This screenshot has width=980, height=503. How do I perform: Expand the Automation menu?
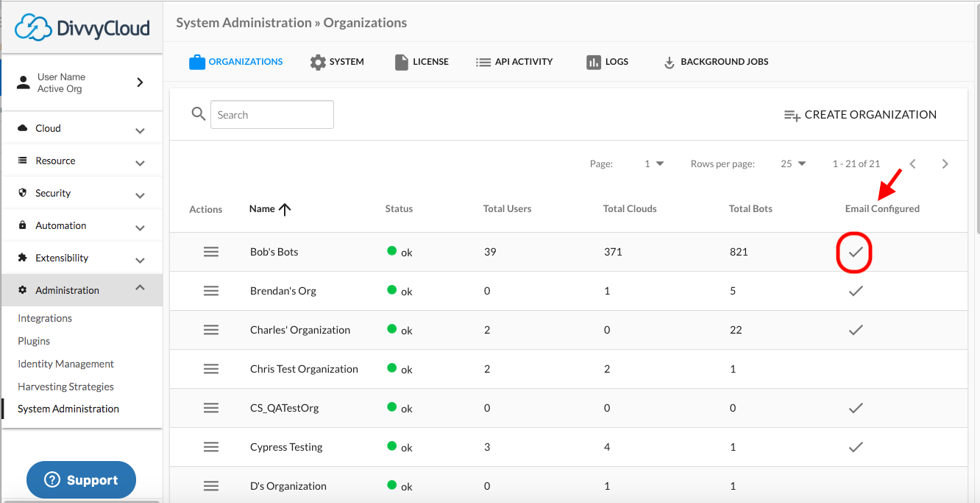[82, 225]
